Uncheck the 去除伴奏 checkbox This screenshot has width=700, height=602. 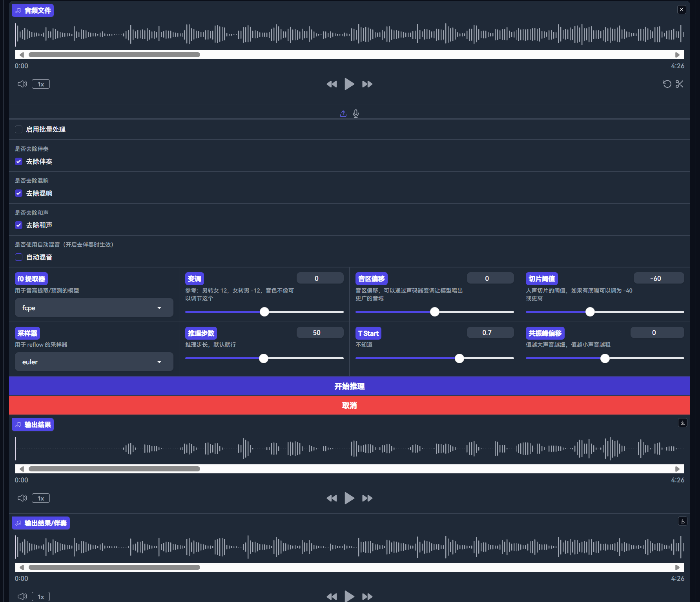point(18,162)
